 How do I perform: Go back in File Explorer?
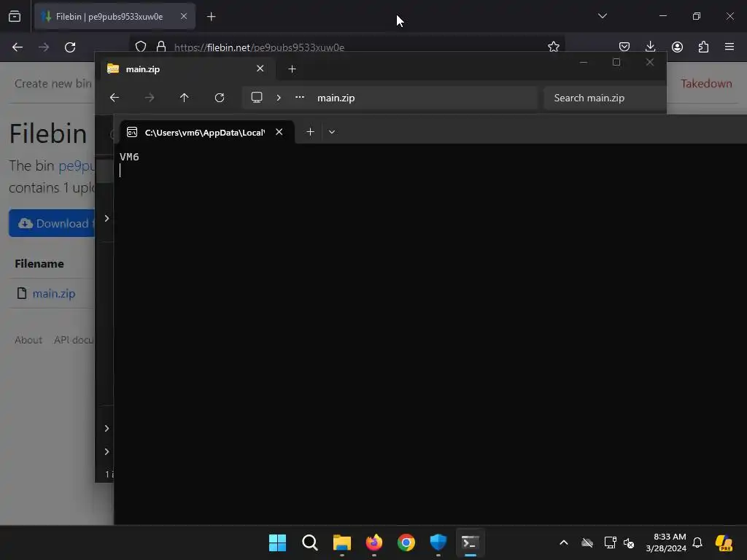pos(115,98)
